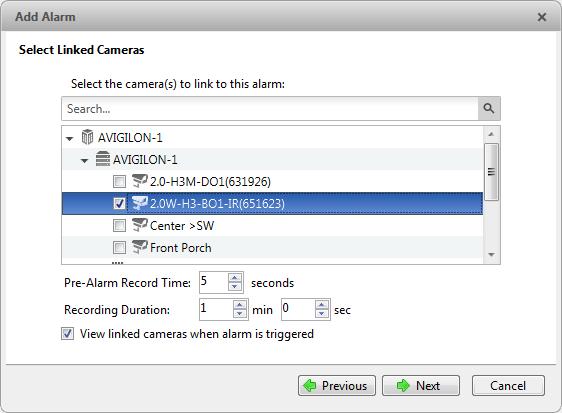Click camera icon beside 2.0W-H3-BO1-IR(651623)
This screenshot has width=562, height=413.
[x=139, y=203]
